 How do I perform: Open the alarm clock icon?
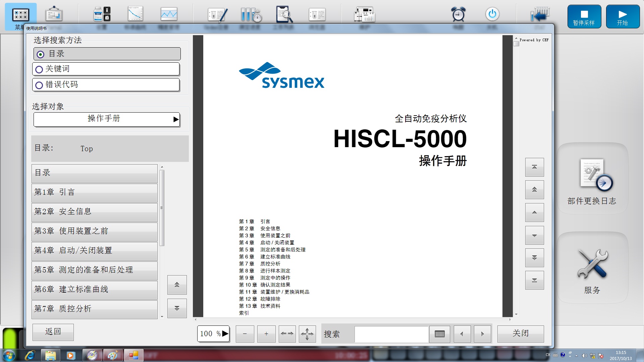[x=458, y=14]
